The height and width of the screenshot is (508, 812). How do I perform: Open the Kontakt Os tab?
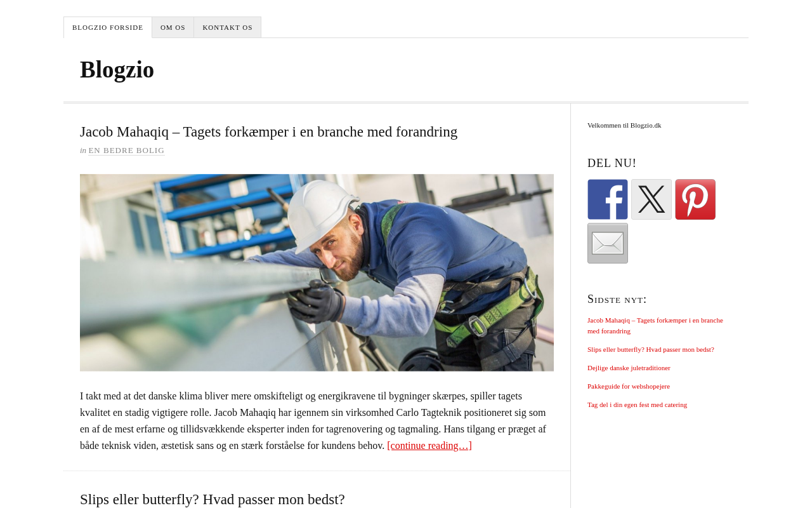point(228,27)
